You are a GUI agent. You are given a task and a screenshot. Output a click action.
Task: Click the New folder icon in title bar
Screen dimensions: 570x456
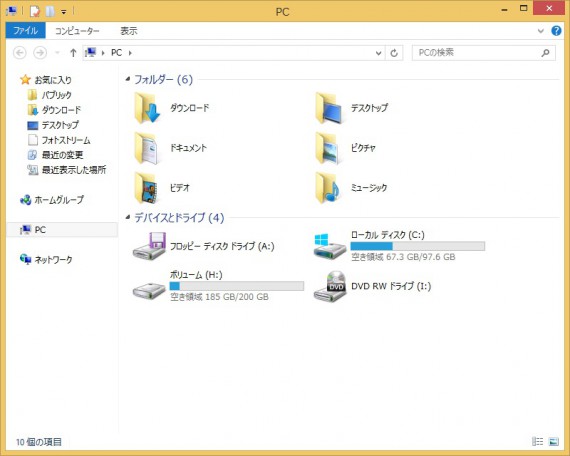point(50,11)
